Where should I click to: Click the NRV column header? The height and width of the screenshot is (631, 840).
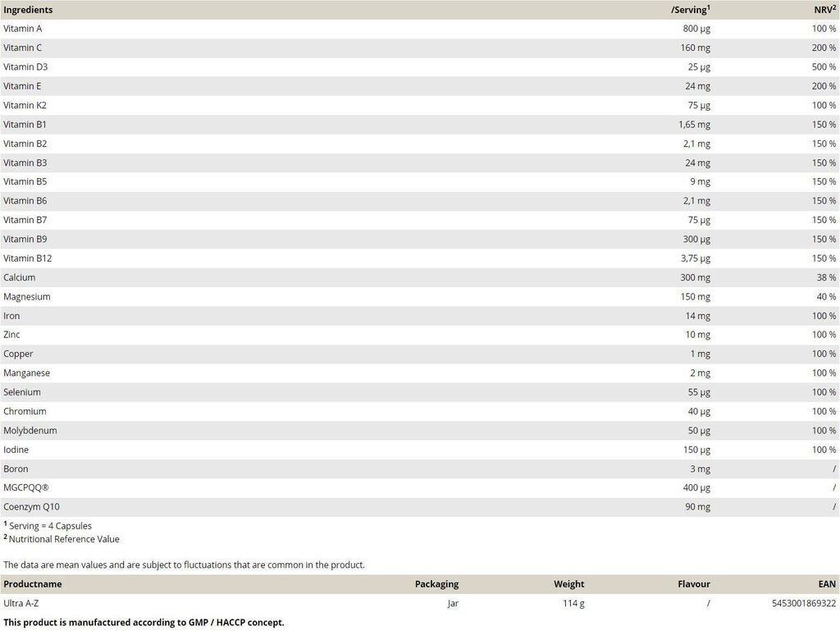coord(824,10)
